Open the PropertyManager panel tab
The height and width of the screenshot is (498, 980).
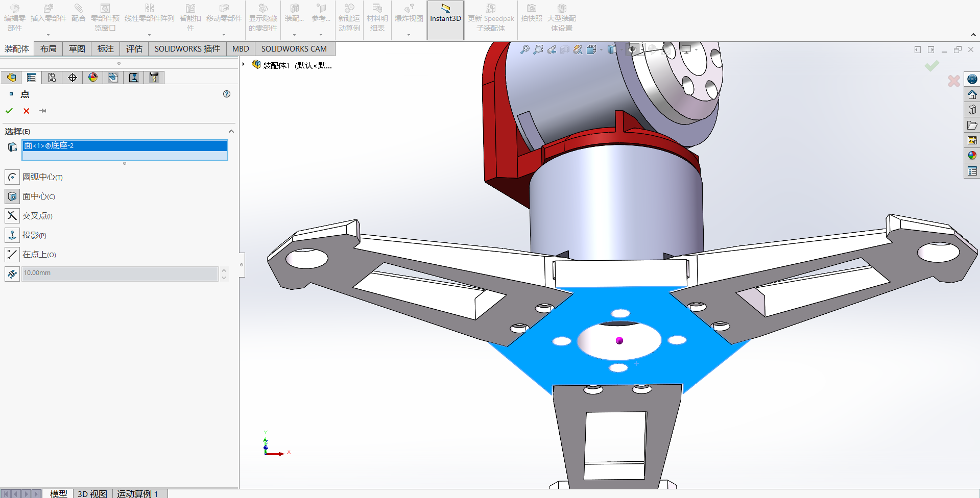point(32,78)
